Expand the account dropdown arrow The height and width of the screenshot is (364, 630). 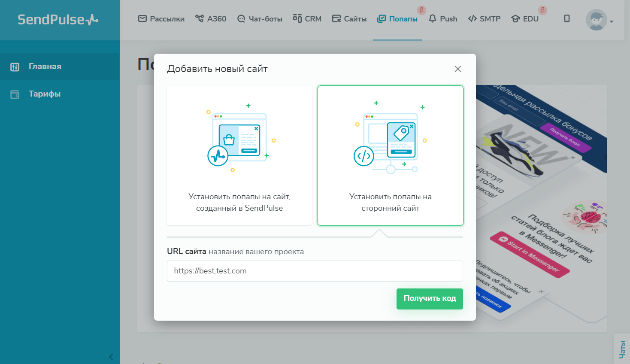(x=612, y=21)
